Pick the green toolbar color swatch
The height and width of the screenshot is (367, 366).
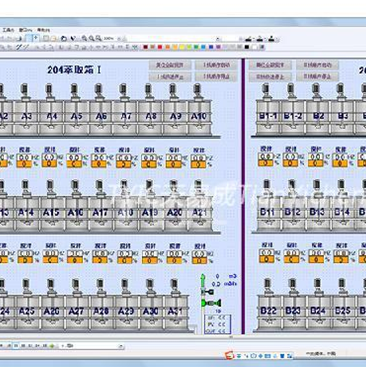pos(196,47)
